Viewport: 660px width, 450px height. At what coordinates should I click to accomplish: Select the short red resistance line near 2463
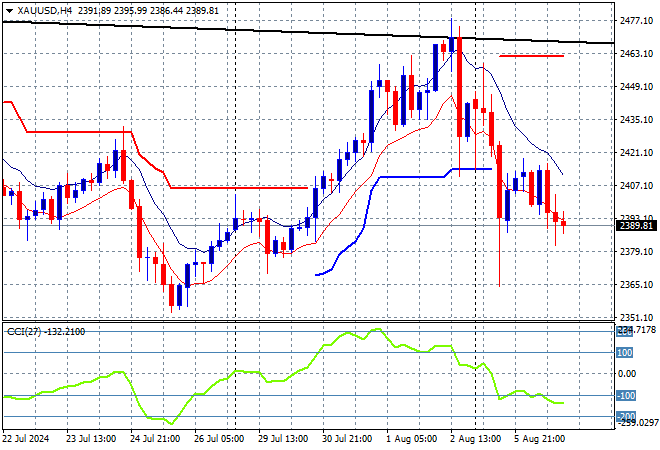(531, 56)
